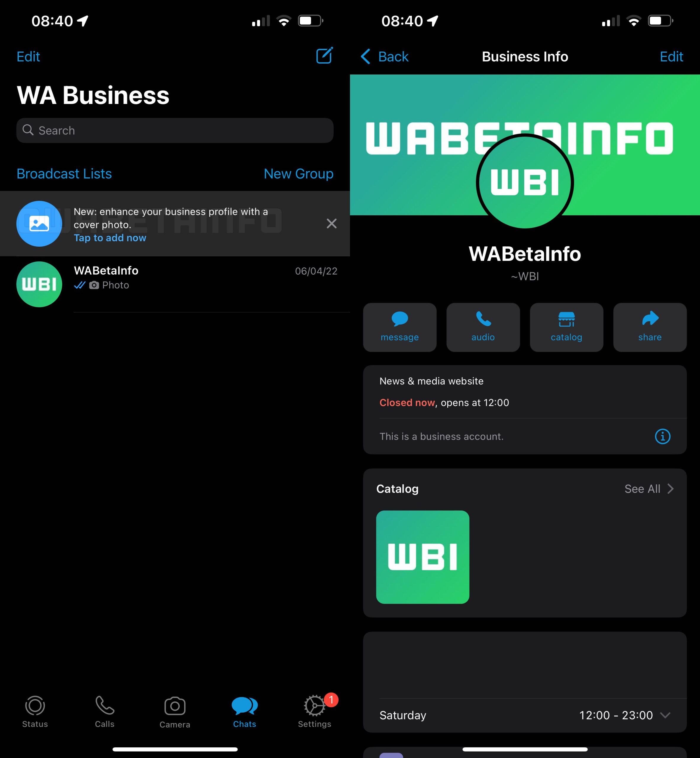Tap to add cover photo now

point(109,238)
